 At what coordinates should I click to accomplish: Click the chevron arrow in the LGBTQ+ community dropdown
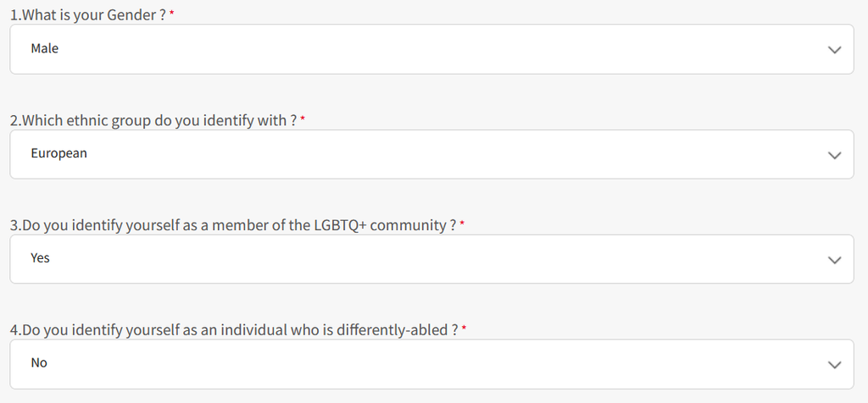coord(834,260)
